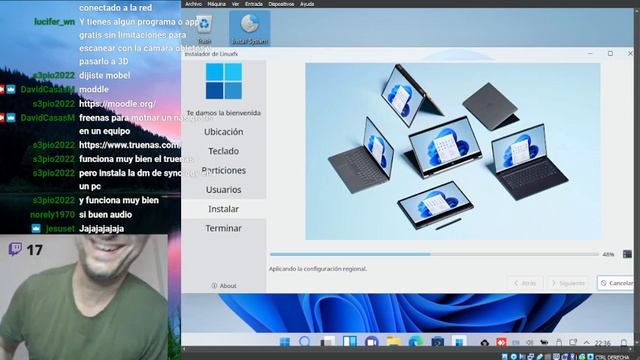Image resolution: width=640 pixels, height=360 pixels.
Task: Minimize the Instalador de Linuxfx window
Action: (590, 53)
